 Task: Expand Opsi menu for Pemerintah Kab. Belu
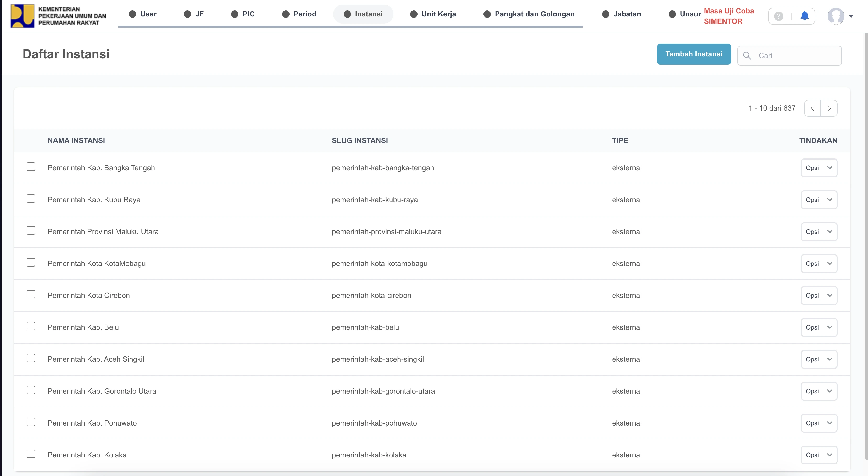(x=819, y=327)
